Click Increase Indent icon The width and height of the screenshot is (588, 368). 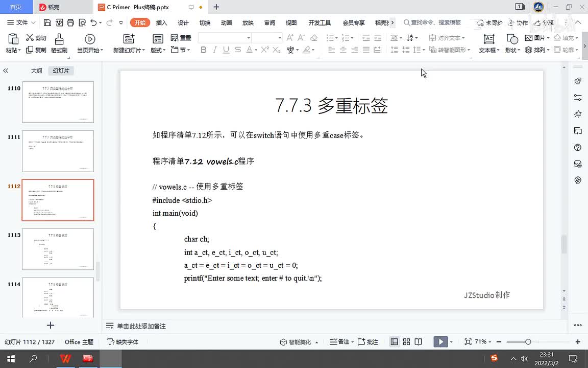point(378,37)
